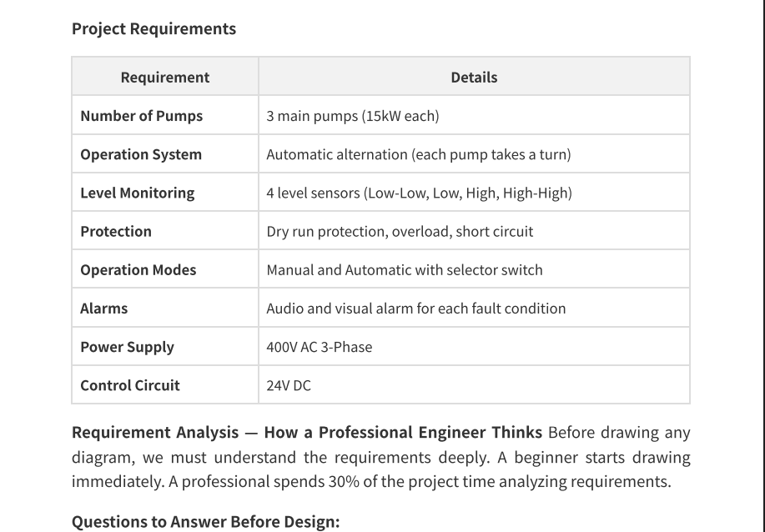Click the Manual and Automatic selector switch cell
This screenshot has width=765, height=532.
474,269
